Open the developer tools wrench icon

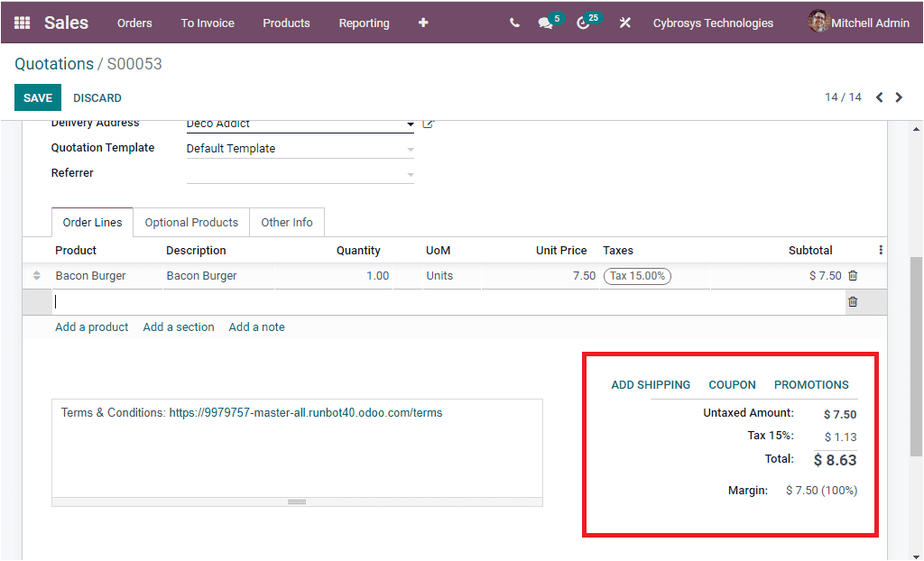tap(624, 22)
